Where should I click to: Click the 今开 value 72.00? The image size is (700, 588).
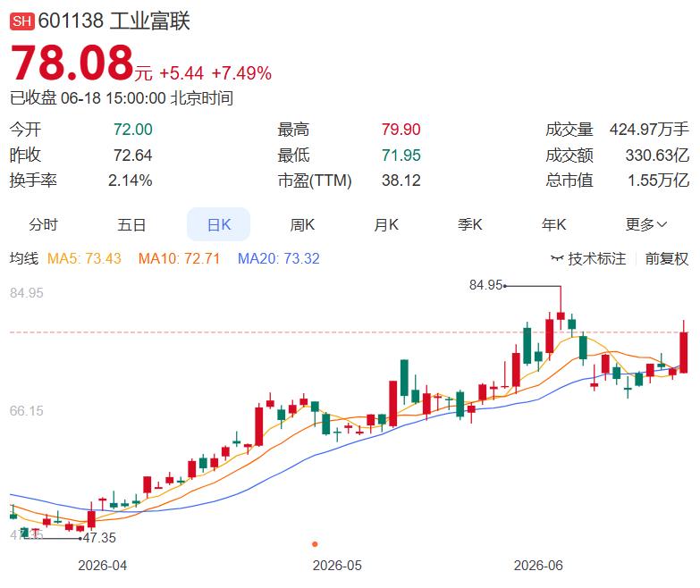133,130
